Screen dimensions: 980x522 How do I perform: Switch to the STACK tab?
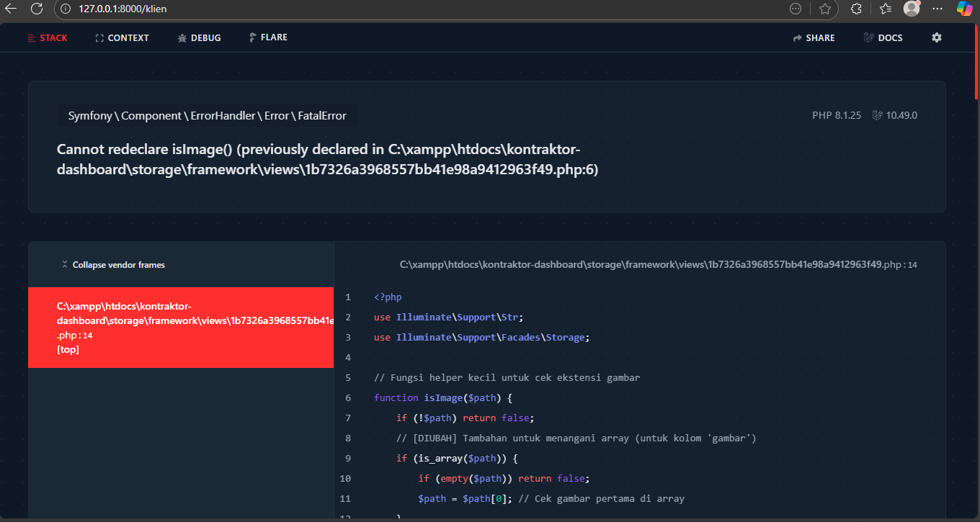tap(48, 38)
